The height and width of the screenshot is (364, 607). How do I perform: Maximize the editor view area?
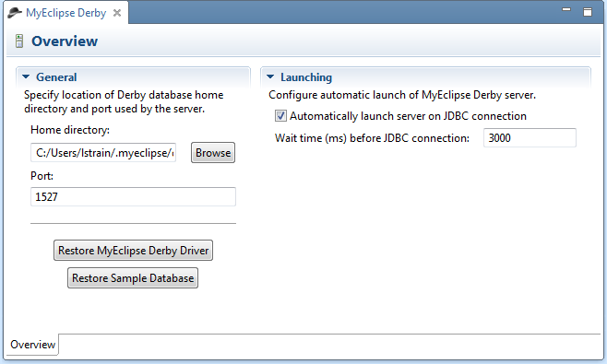pyautogui.click(x=588, y=12)
